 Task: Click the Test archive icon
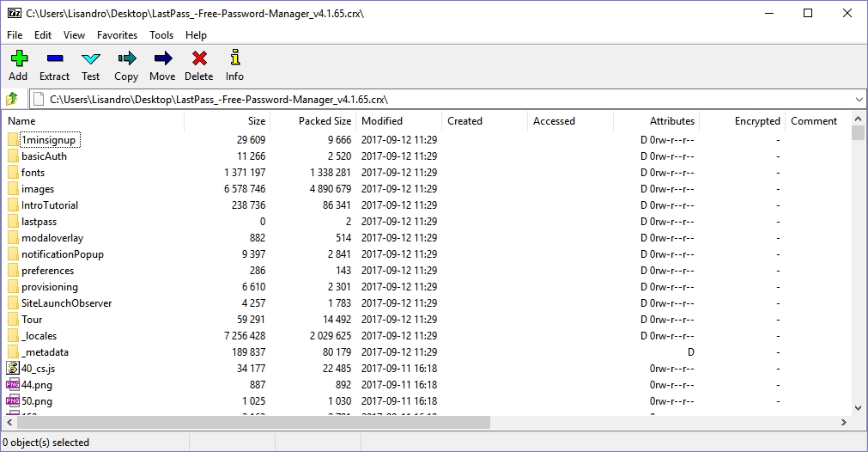click(91, 58)
